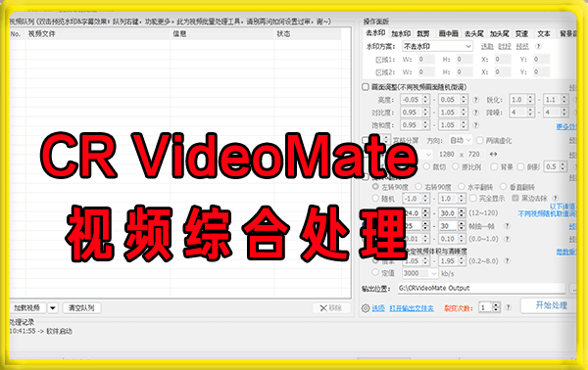The image size is (588, 370).
Task: Open the 水印方案 dropdown showing 不去水印
Action: tap(437, 46)
